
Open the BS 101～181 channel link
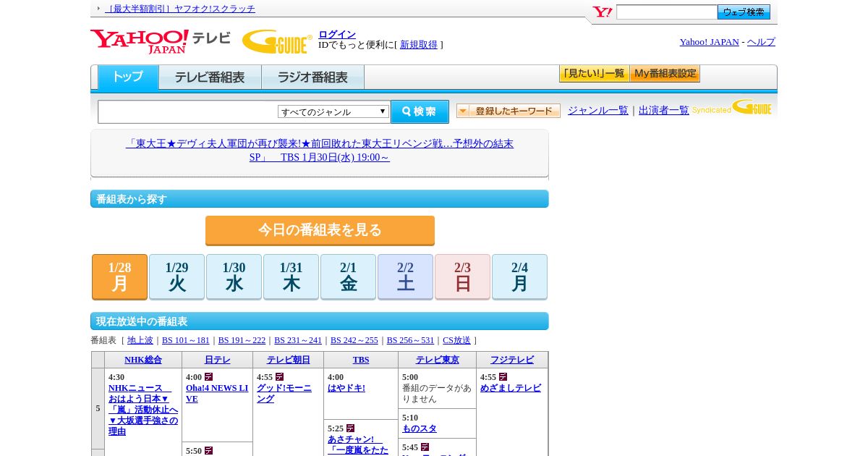click(185, 340)
